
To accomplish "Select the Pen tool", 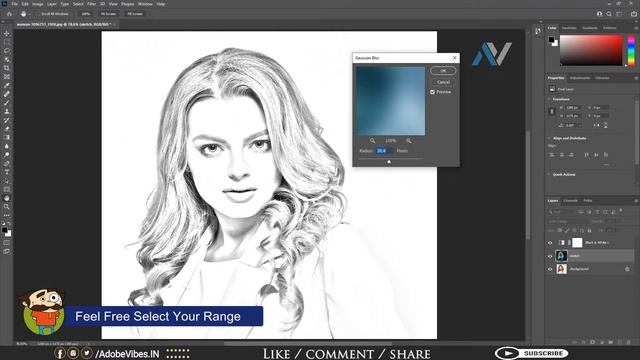I will point(7,163).
